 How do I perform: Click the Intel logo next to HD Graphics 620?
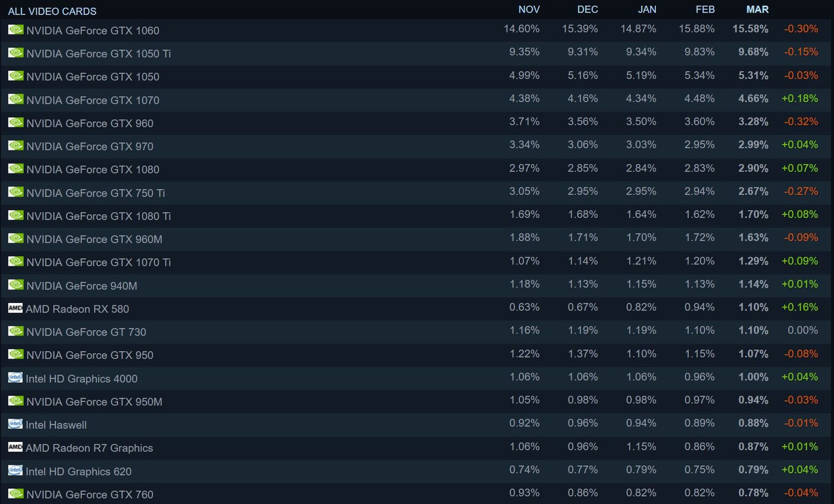15,470
